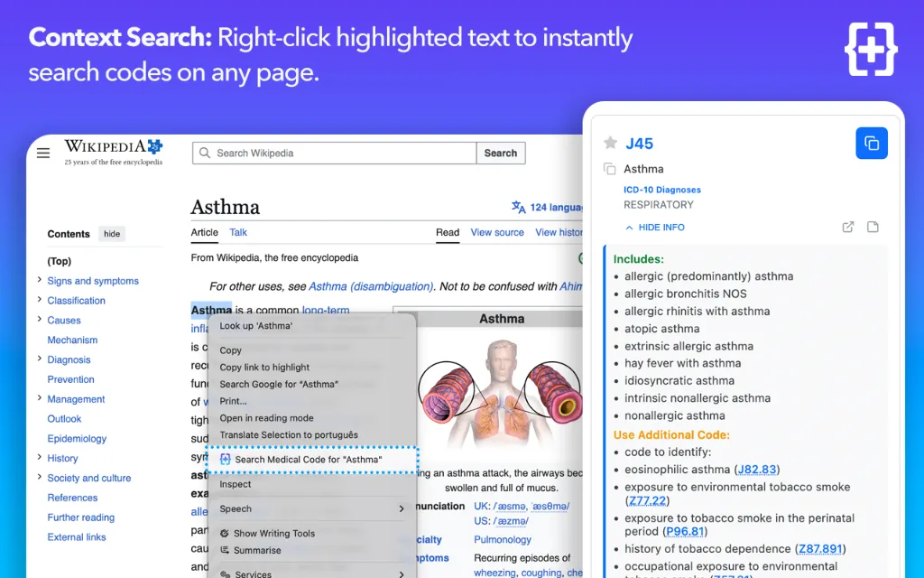Select Copy link to highlight

(264, 367)
